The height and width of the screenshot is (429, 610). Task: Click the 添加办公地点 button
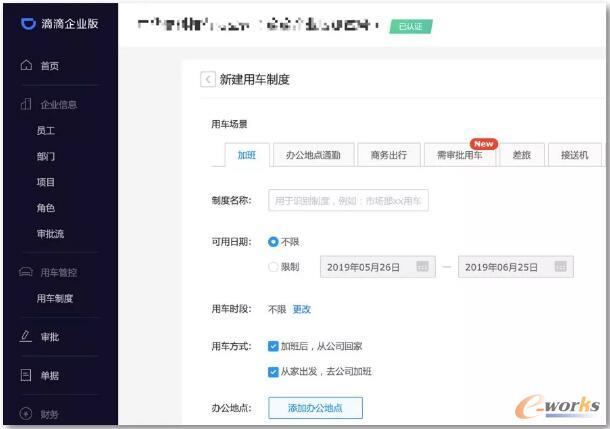pyautogui.click(x=315, y=407)
